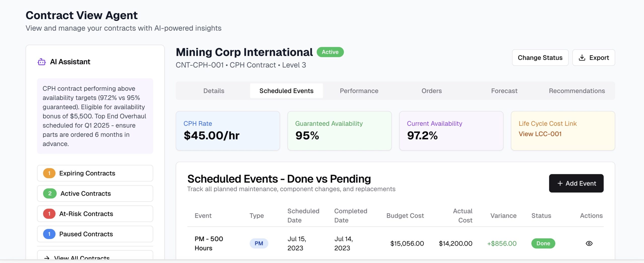The height and width of the screenshot is (263, 644).
Task: Click the Add Event button
Action: [576, 183]
